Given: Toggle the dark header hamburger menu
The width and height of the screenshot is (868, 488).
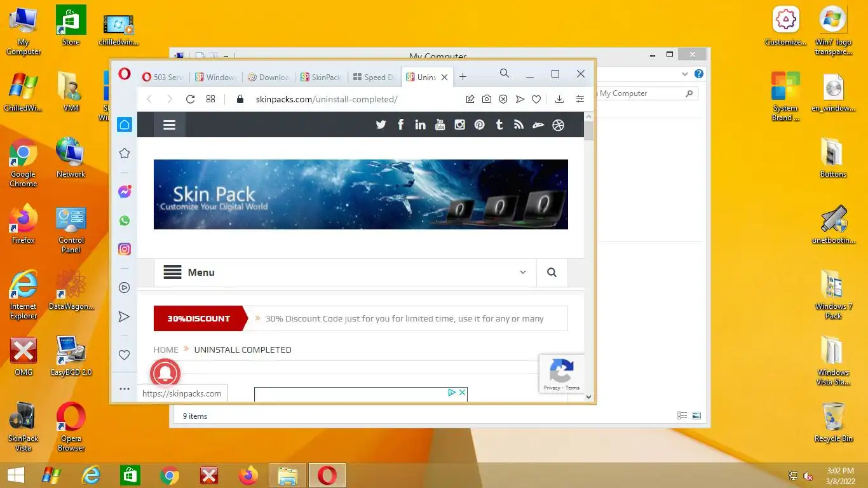Looking at the screenshot, I should pos(169,125).
